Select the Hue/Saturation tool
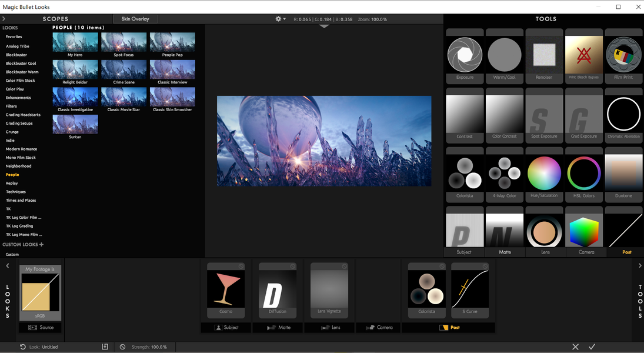644x353 pixels. pos(544,175)
